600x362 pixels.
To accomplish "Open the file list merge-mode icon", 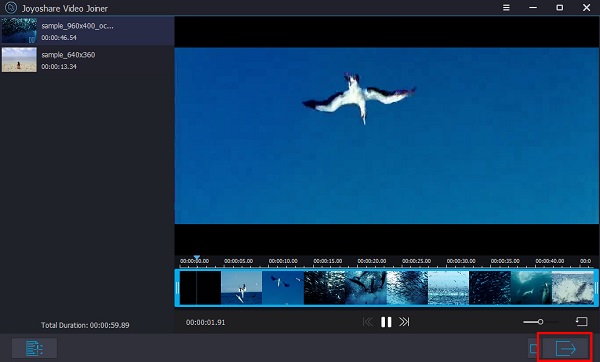I will 34,348.
